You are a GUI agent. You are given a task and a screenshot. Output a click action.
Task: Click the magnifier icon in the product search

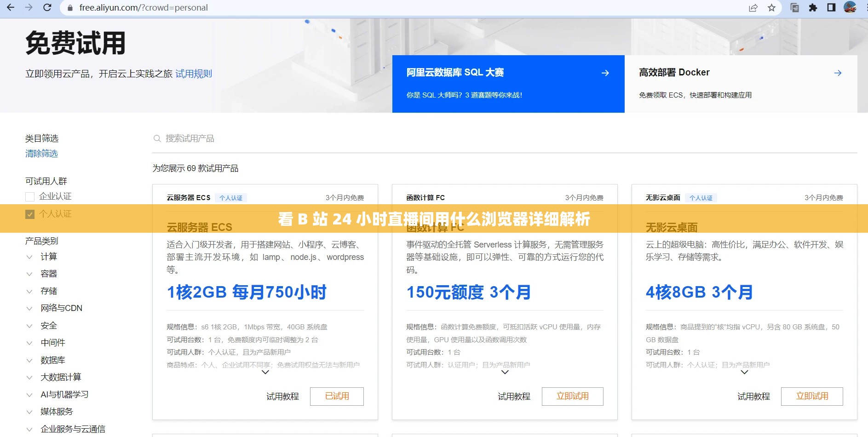point(157,138)
